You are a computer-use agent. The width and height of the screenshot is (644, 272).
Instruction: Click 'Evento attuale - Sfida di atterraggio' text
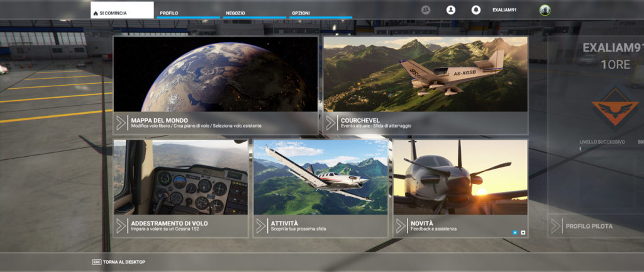[376, 126]
